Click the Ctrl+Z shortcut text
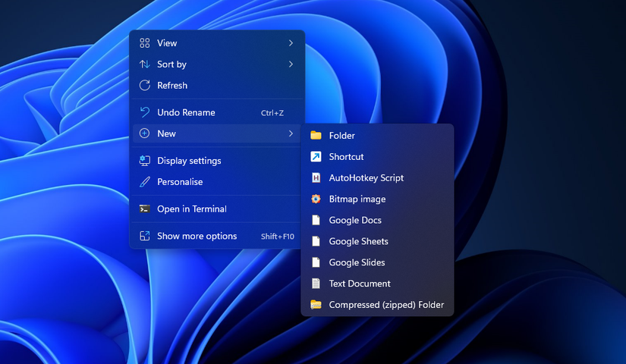The height and width of the screenshot is (364, 626). [x=272, y=113]
